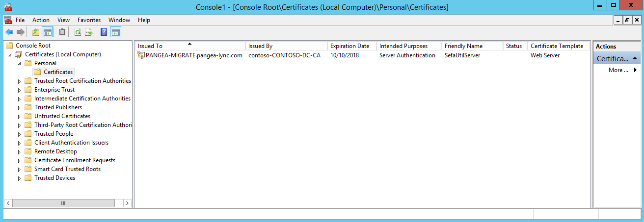The height and width of the screenshot is (222, 644).
Task: Sort by Issued To column header
Action: [190, 46]
